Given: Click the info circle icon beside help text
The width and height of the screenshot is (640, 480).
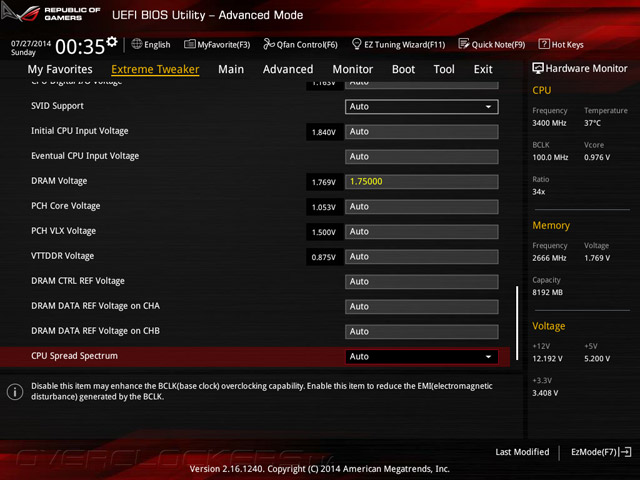Looking at the screenshot, I should (15, 392).
